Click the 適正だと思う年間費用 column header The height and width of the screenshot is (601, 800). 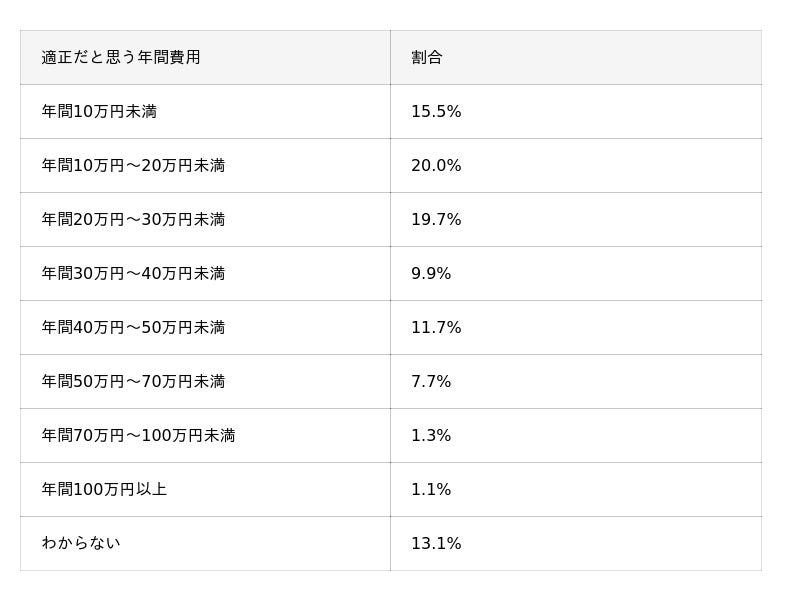click(121, 58)
